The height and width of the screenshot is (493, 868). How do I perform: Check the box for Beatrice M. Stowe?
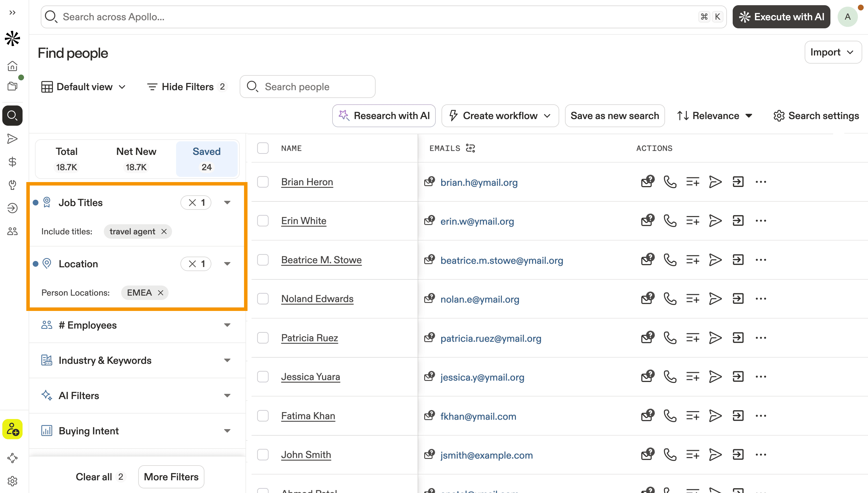point(263,260)
